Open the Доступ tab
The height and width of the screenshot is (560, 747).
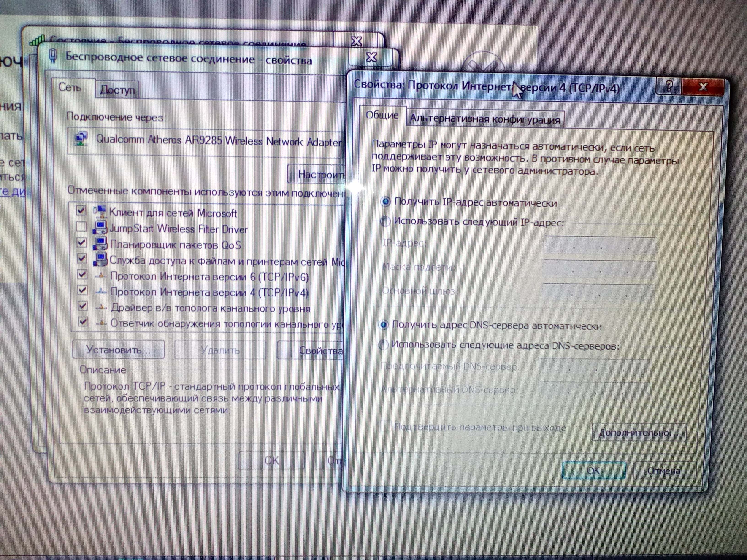point(117,90)
